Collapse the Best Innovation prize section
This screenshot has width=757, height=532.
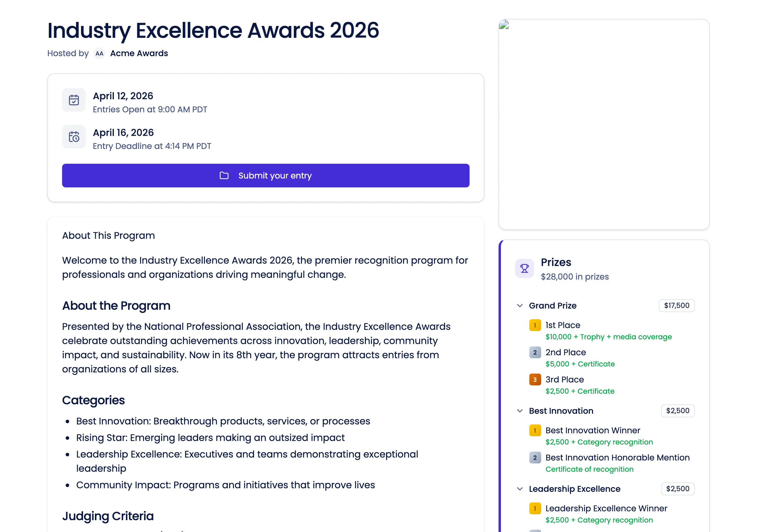point(520,411)
